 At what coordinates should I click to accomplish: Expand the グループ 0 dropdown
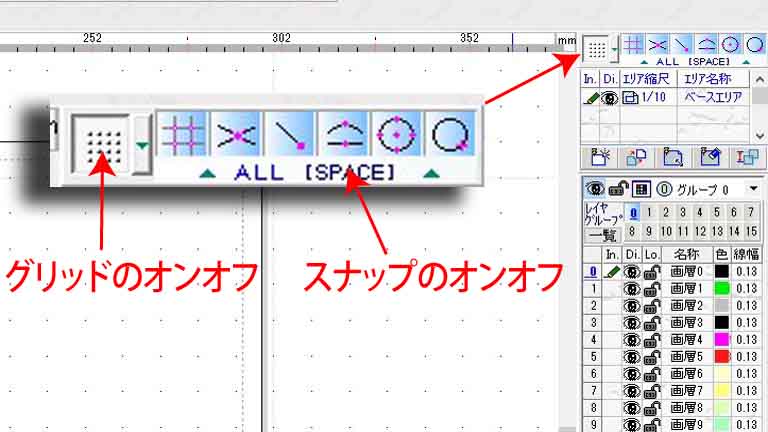[753, 189]
